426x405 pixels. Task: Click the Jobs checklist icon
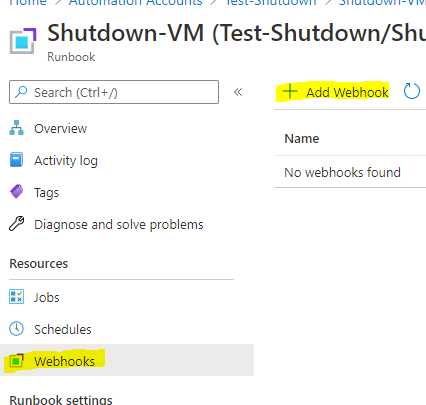click(16, 296)
